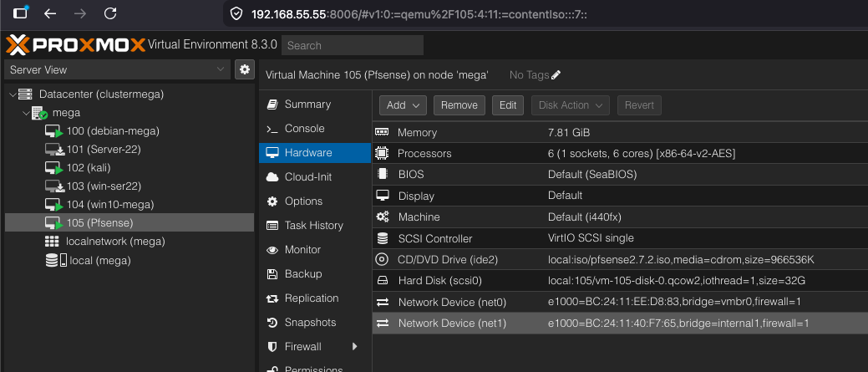868x372 pixels.
Task: Click the VM icon beside 104 (win10-mega)
Action: (53, 205)
